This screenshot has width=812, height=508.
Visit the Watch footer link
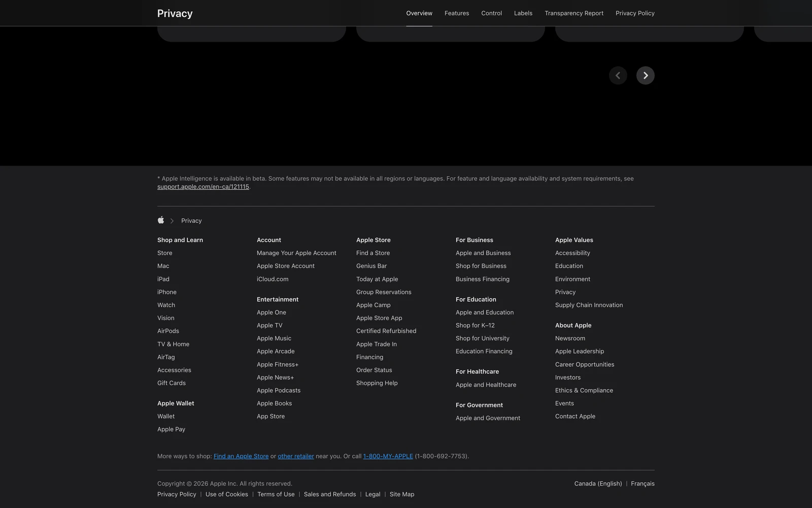166,305
